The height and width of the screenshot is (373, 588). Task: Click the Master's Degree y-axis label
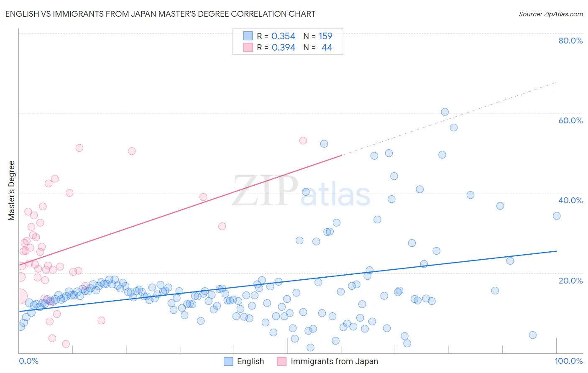click(11, 191)
